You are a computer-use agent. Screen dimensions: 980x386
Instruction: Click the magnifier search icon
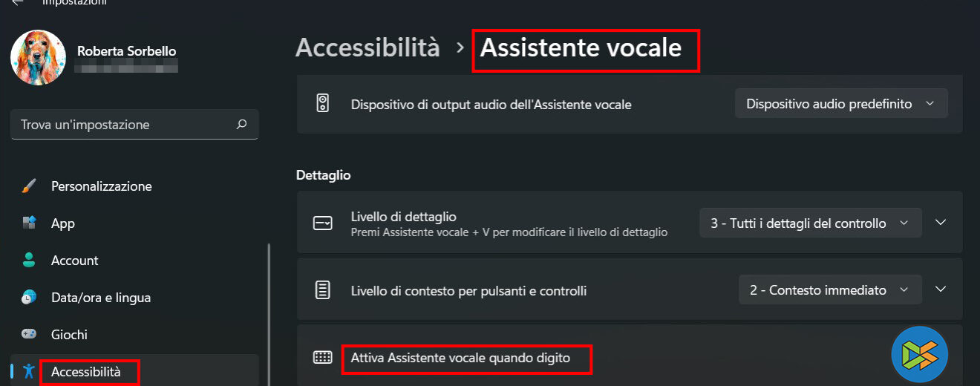241,125
